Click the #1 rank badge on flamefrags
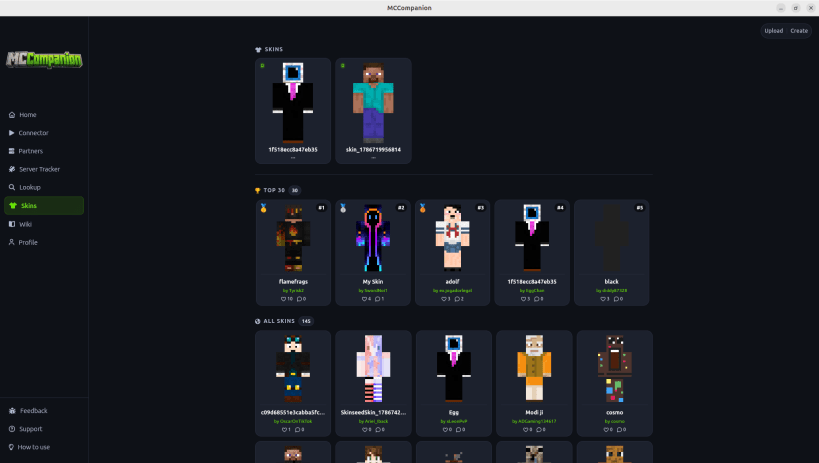The height and width of the screenshot is (463, 819). point(321,207)
